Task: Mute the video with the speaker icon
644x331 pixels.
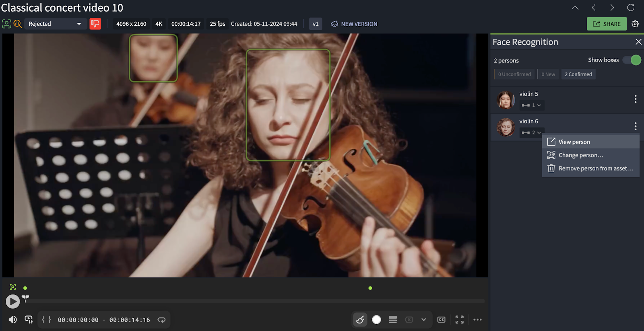Action: [13, 320]
